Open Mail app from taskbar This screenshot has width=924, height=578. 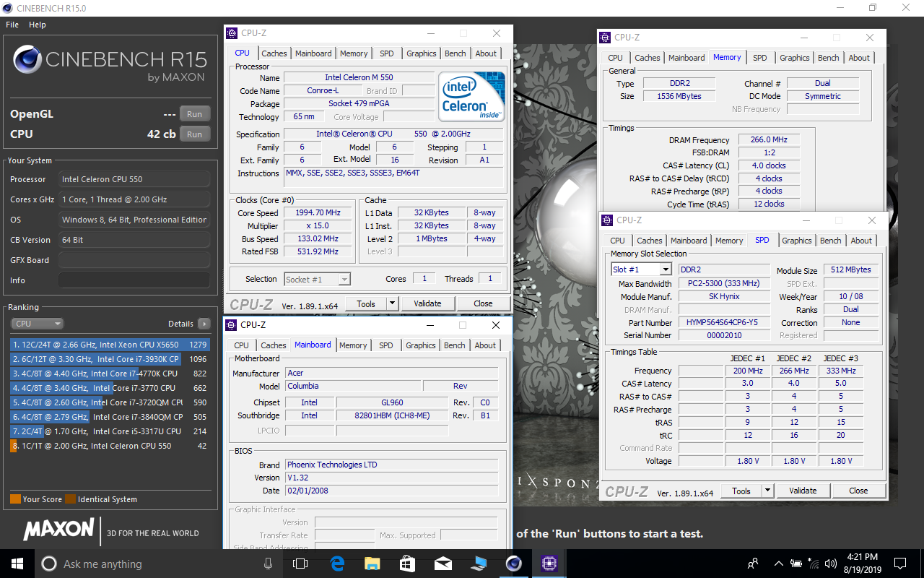click(x=443, y=564)
